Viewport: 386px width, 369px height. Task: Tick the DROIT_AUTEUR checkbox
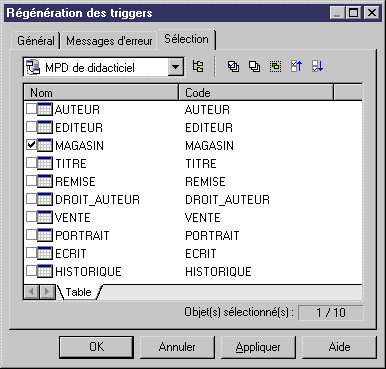coord(31,199)
